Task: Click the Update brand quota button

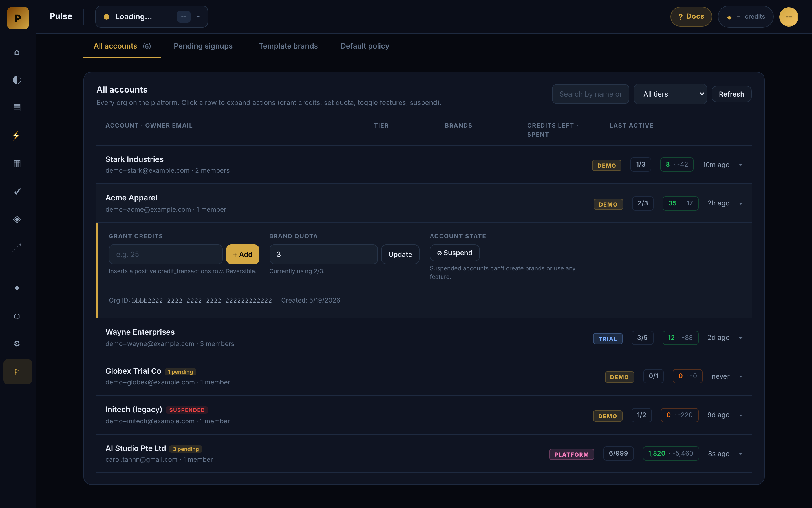Action: [400, 254]
